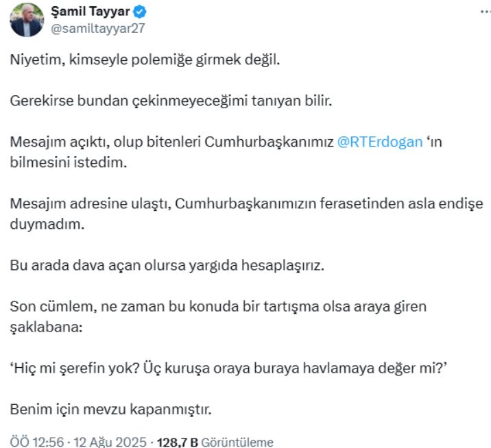Click the Görüntüleme label
This screenshot has width=491, height=448.
[x=236, y=442]
